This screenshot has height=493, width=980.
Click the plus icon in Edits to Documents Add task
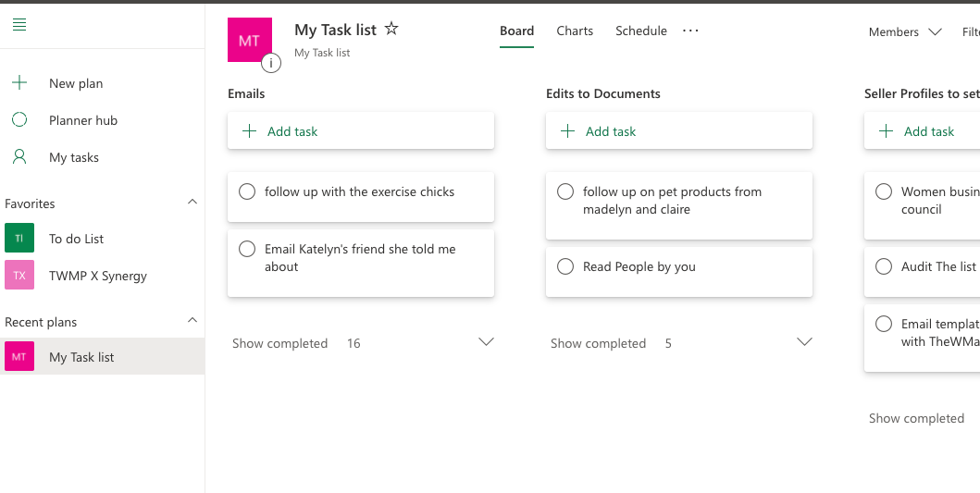click(567, 130)
